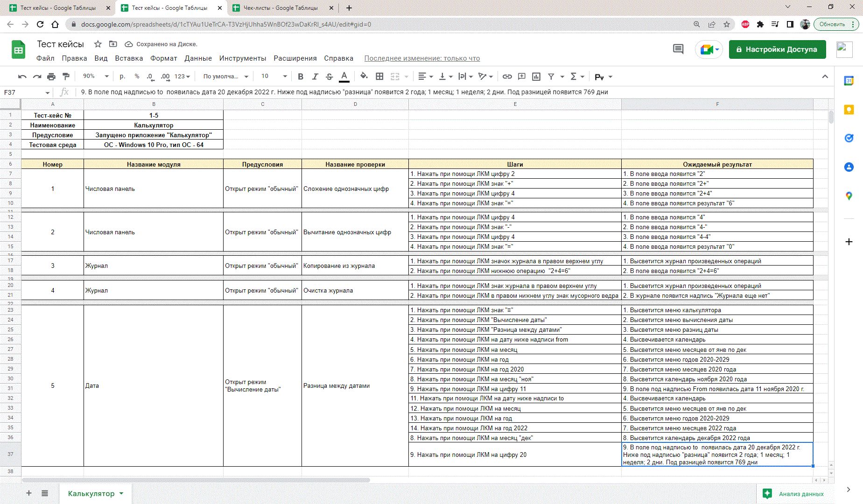
Task: Click the Name box showing F37
Action: (27, 92)
